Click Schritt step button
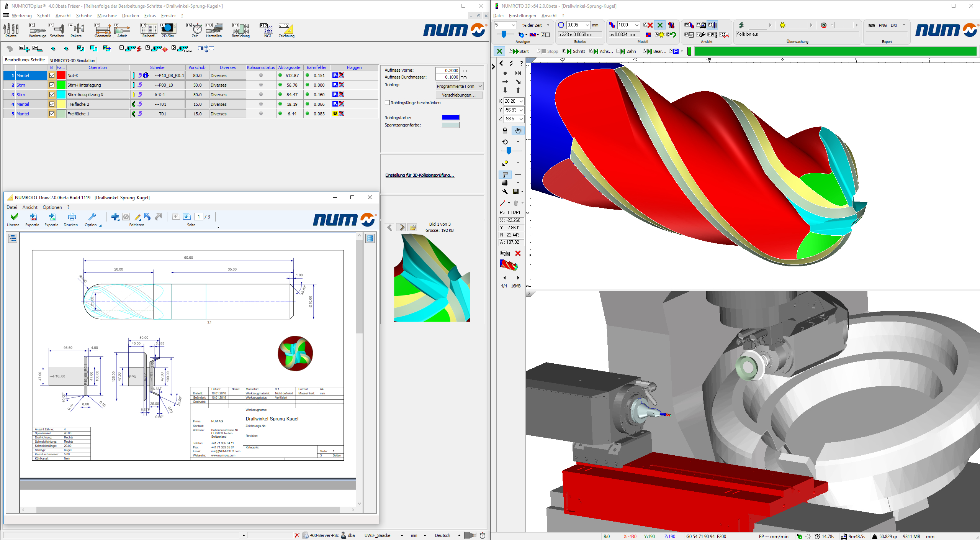Image resolution: width=980 pixels, height=540 pixels. (574, 51)
